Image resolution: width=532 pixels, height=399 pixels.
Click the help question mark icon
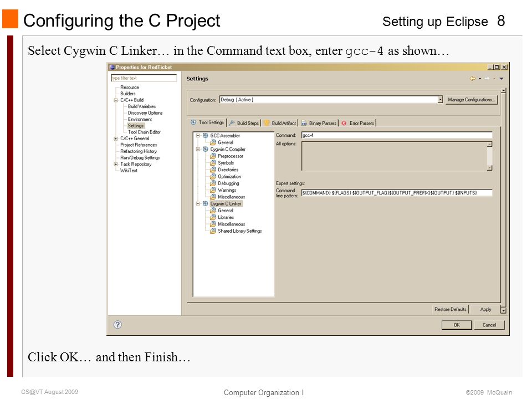(117, 325)
